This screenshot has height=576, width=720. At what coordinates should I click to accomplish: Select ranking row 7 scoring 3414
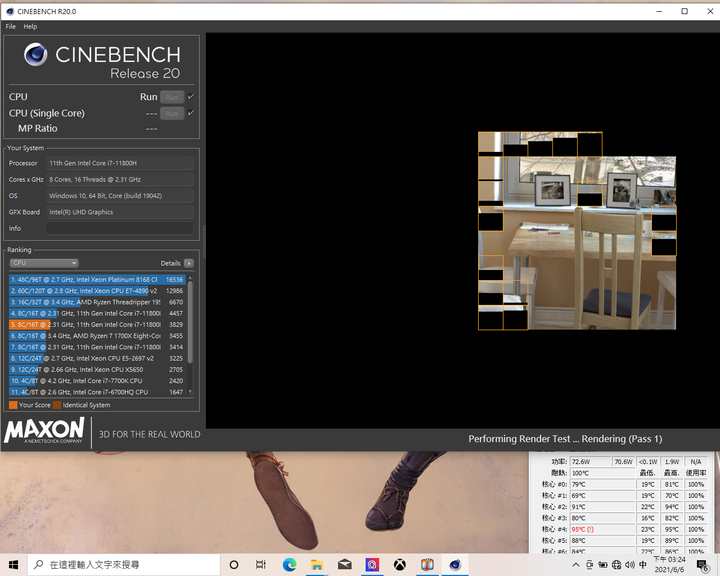[97, 347]
